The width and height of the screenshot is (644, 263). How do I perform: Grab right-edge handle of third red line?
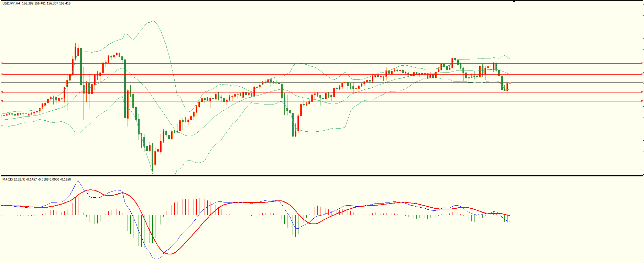(x=642, y=92)
